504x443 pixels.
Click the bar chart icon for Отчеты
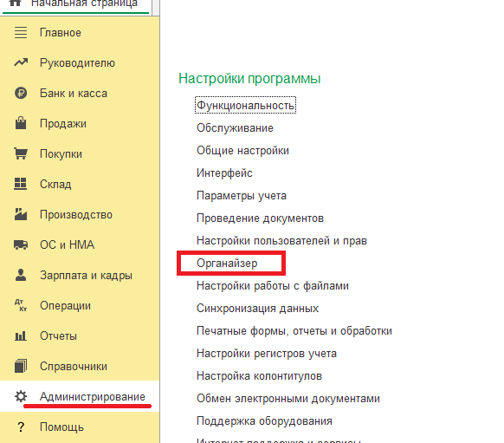21,336
